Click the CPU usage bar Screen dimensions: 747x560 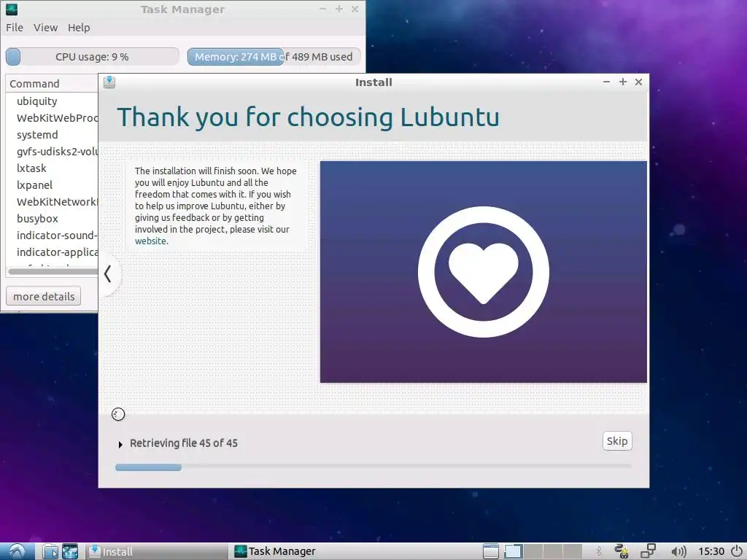(93, 57)
